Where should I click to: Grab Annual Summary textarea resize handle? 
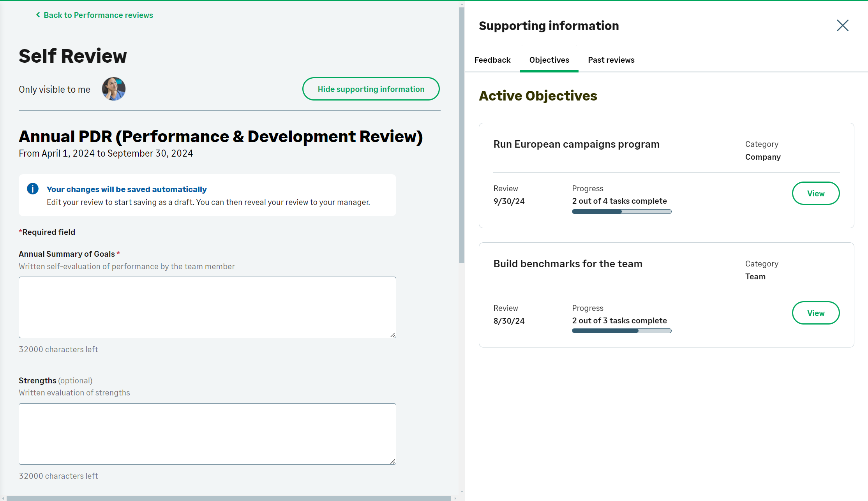click(393, 335)
